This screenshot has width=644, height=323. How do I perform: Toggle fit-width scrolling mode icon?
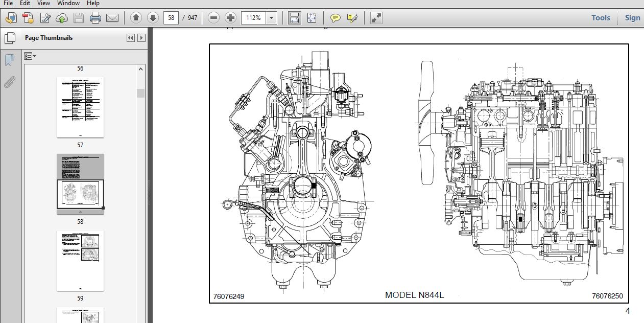pyautogui.click(x=295, y=18)
